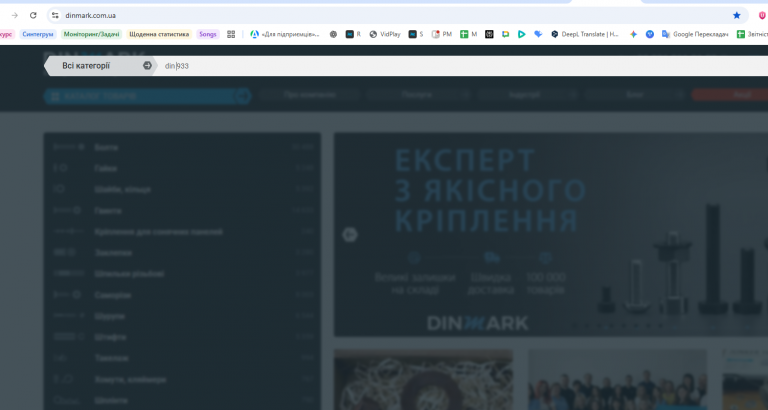The height and width of the screenshot is (410, 768).
Task: Open the red Акції button
Action: pyautogui.click(x=730, y=95)
